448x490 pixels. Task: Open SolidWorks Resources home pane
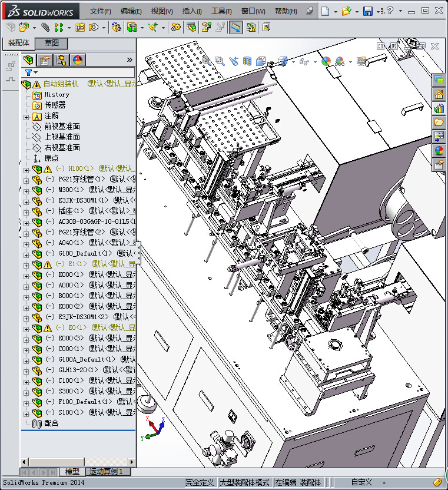point(439,94)
